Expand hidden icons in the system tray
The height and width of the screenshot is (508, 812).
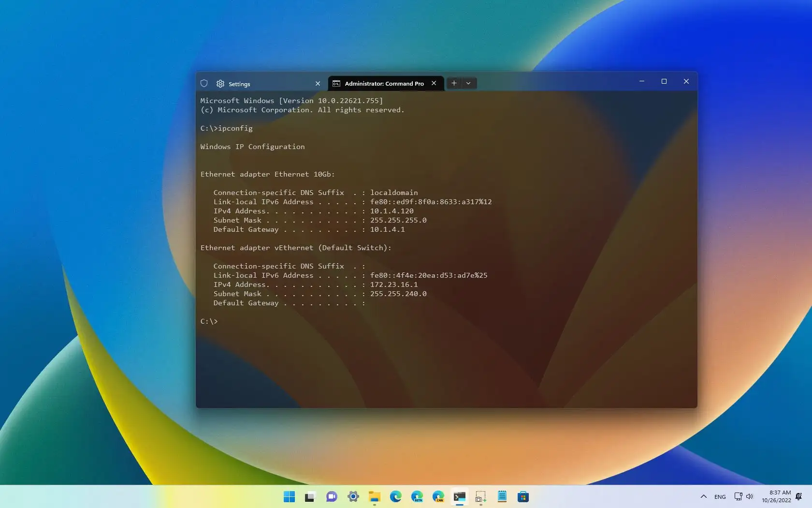coord(703,497)
